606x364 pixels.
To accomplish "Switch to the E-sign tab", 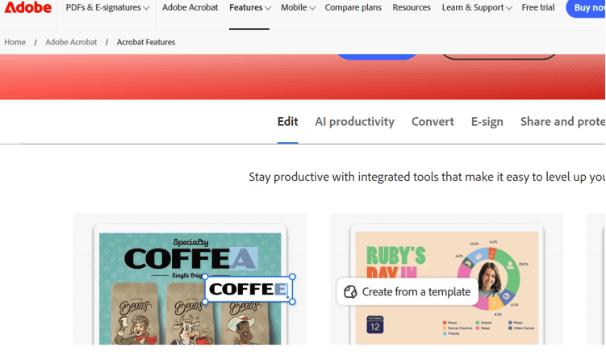I will [x=487, y=122].
